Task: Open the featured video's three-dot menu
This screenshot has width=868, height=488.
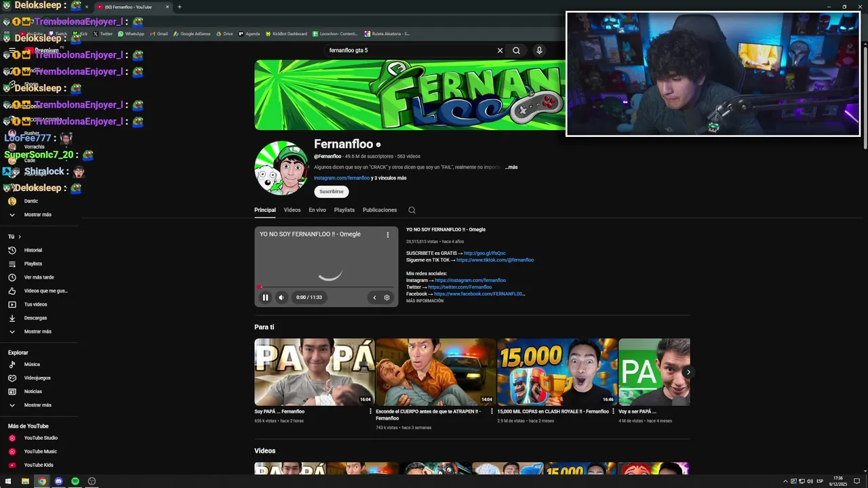Action: [387, 235]
